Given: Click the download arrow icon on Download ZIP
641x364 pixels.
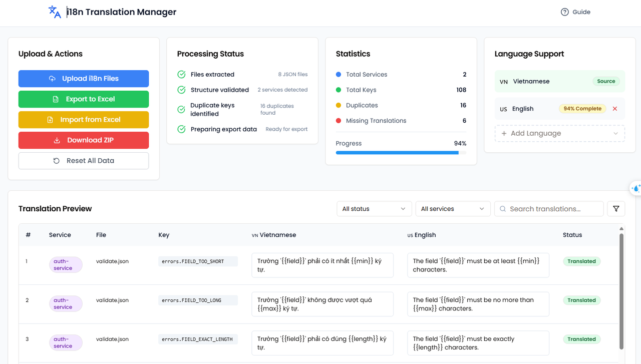Looking at the screenshot, I should click(58, 140).
